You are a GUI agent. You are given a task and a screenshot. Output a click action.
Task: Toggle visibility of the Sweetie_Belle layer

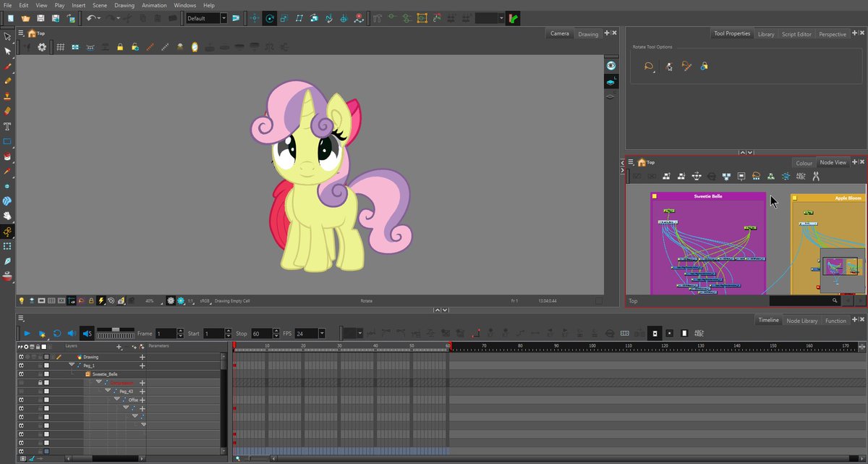tap(22, 374)
